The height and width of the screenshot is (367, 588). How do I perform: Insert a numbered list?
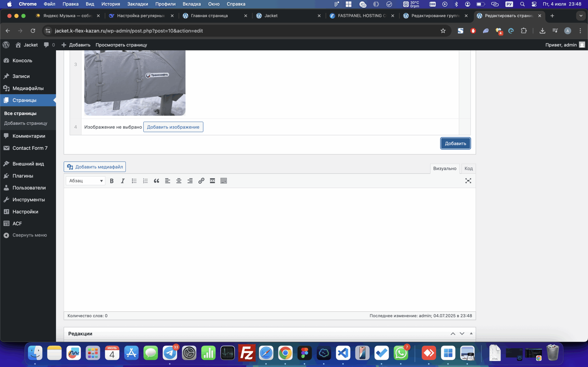(145, 181)
